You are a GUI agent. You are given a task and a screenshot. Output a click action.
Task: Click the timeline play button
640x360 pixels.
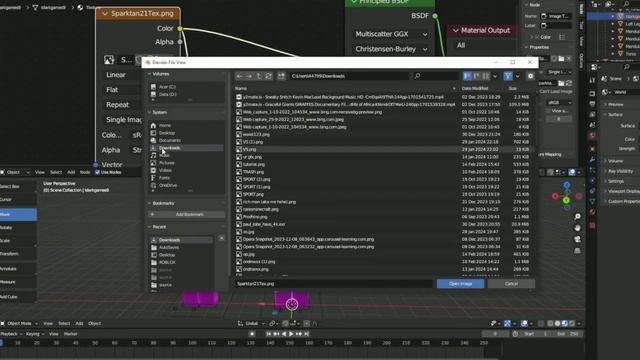click(291, 334)
